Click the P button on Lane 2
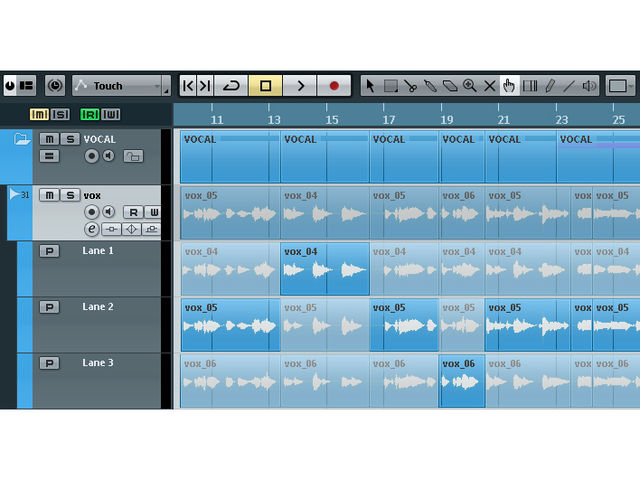The image size is (640, 480). (49, 307)
